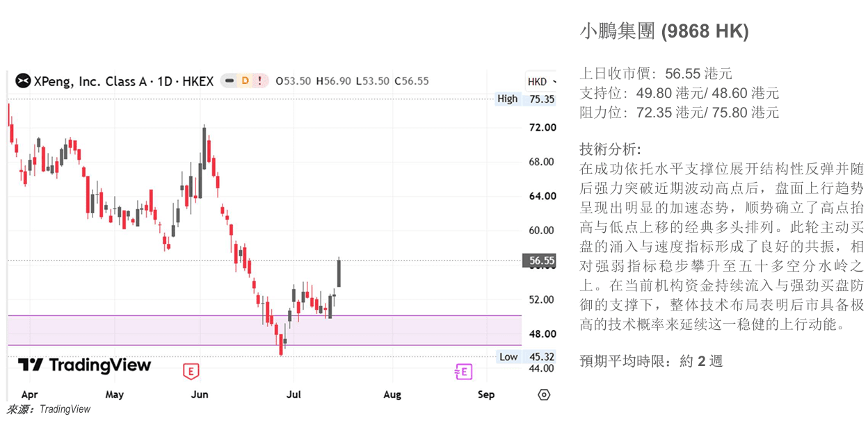
Task: Click the red exclamation warning icon
Action: [260, 81]
